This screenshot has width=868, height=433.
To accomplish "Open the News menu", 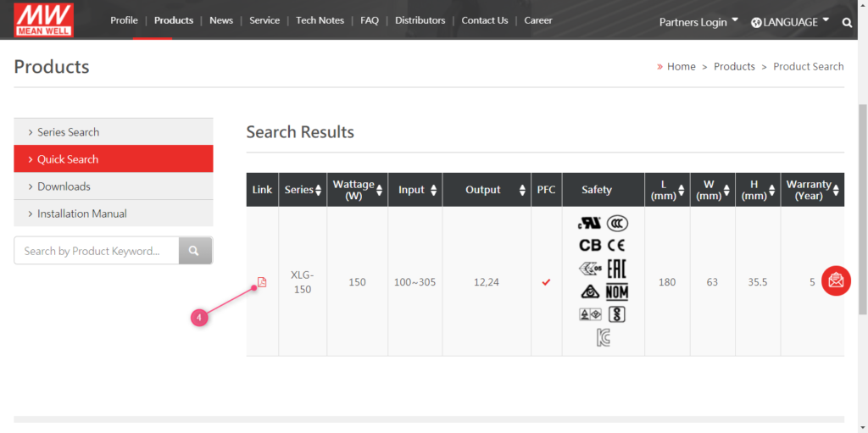I will point(221,20).
